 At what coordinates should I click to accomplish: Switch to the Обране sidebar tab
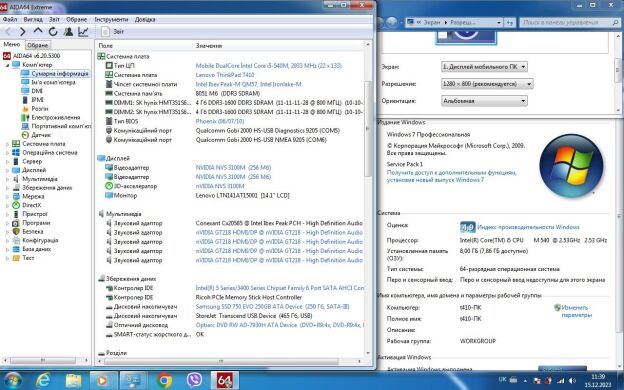[x=37, y=45]
